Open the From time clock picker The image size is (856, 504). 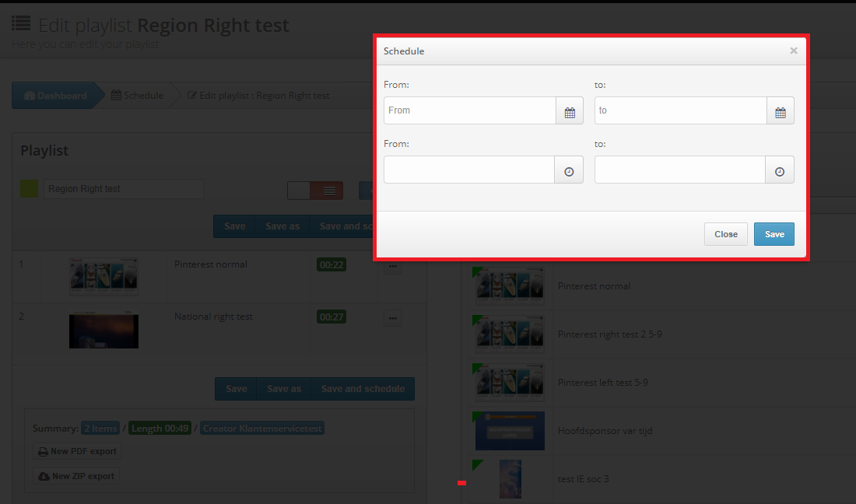pos(569,170)
